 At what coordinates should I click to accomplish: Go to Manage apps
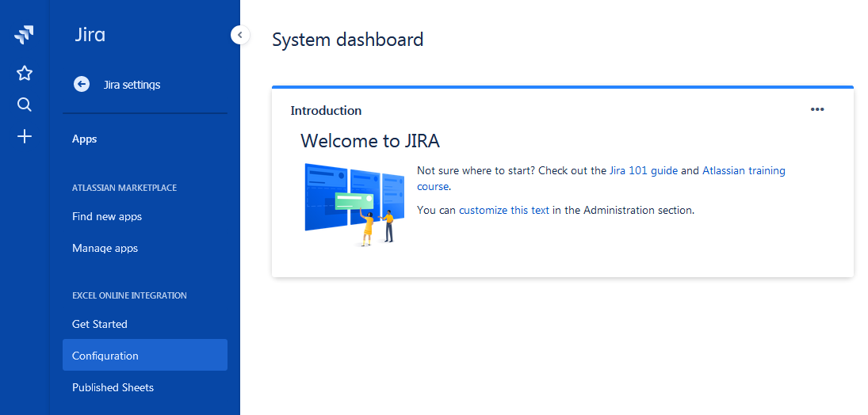pos(105,248)
